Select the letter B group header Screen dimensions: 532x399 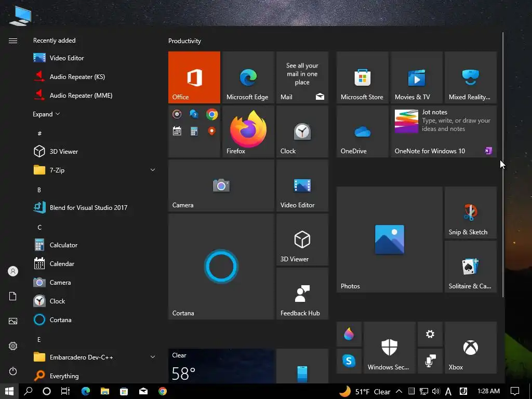pos(39,190)
